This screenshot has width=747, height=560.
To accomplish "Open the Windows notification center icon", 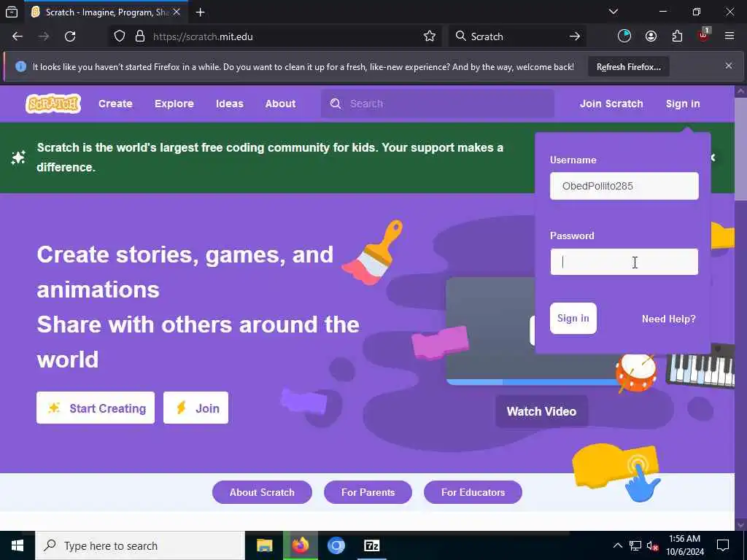I will click(x=723, y=545).
